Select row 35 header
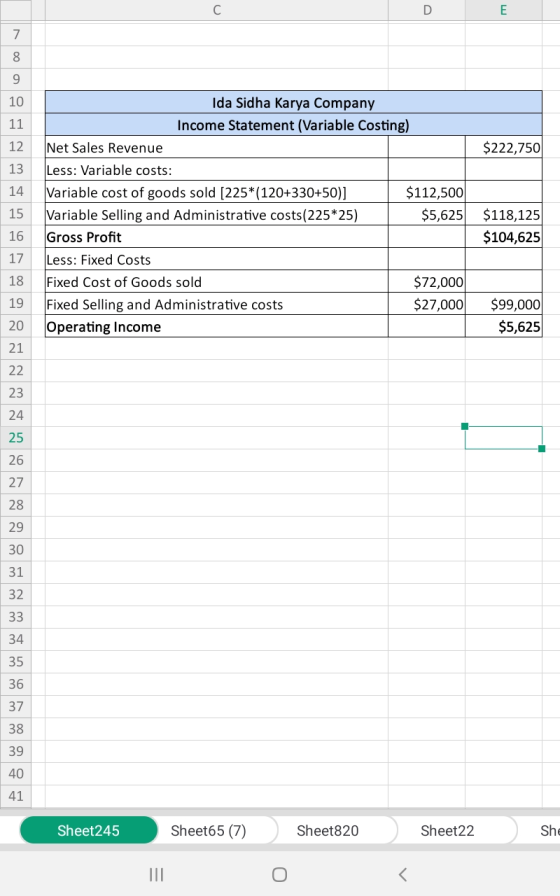 coord(16,662)
